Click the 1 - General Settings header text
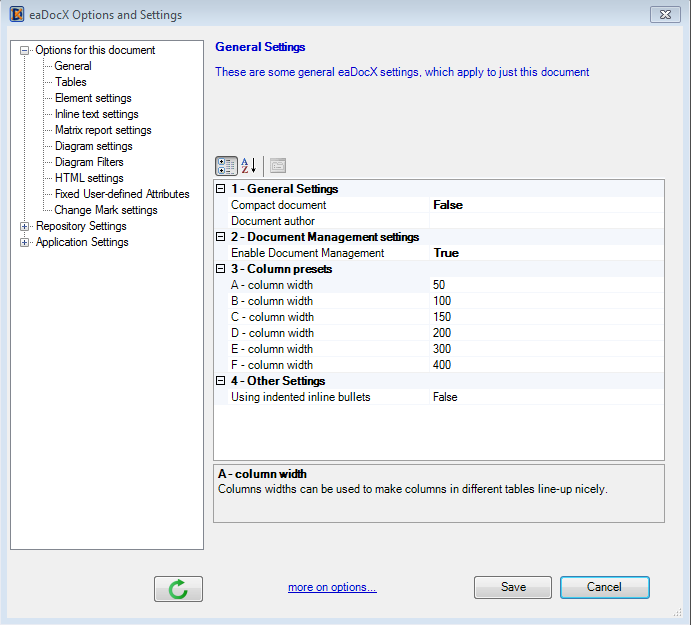Screen dimensions: 691x625 tap(284, 189)
